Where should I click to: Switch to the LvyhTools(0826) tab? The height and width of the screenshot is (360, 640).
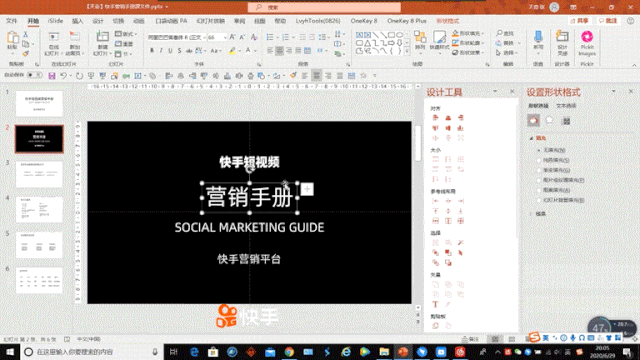[318, 21]
